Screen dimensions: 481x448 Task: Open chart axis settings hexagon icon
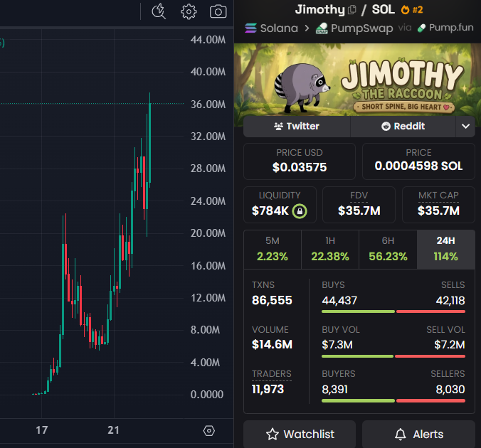point(209,430)
